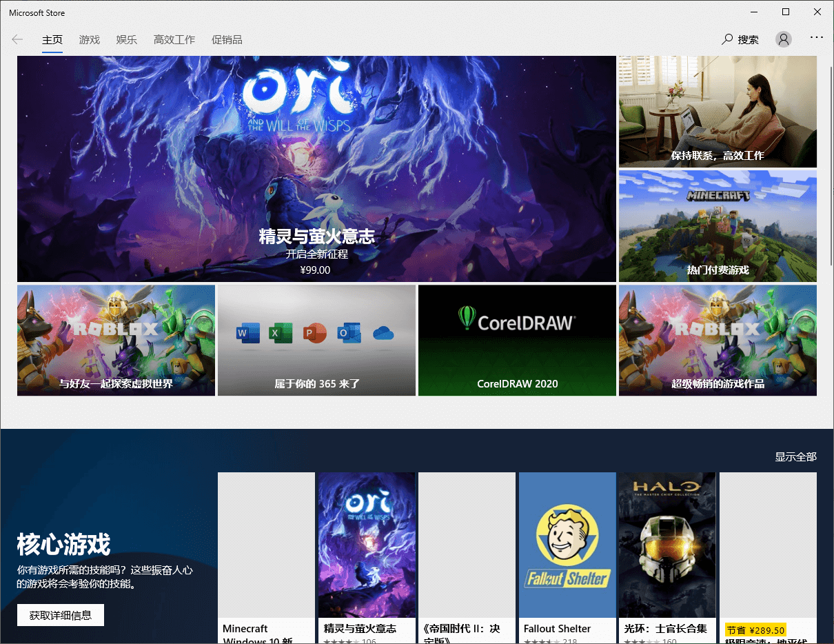Click the PowerPoint icon in 365 tile
Image resolution: width=834 pixels, height=644 pixels.
[314, 334]
